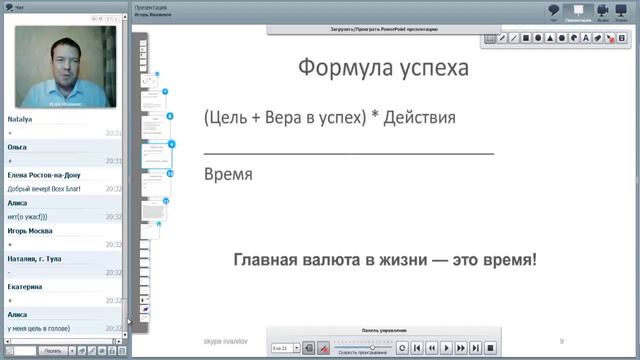Click the last icon in chat bottom toolbar
The width and height of the screenshot is (640, 360).
pos(122,351)
